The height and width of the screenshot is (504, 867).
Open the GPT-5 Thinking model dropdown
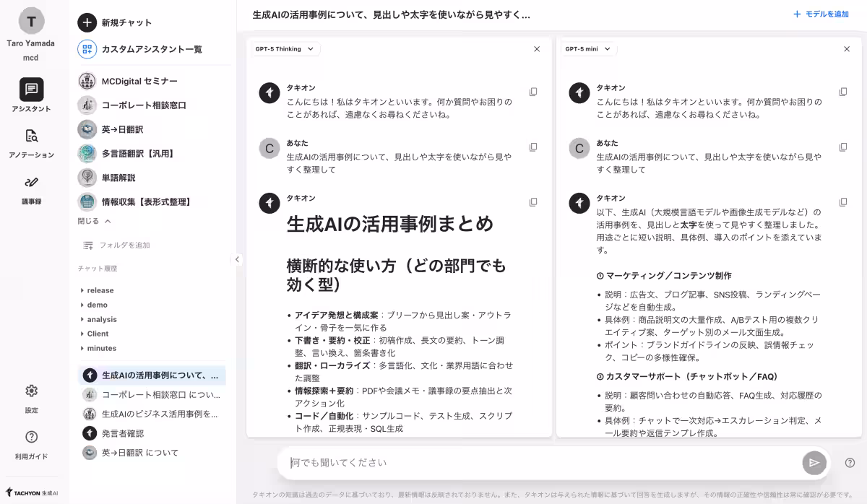tap(285, 49)
